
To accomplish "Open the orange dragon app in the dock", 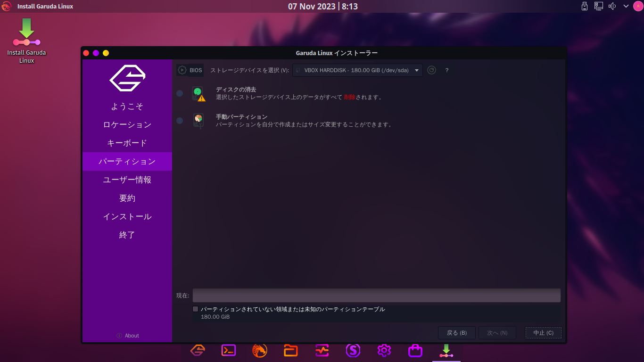I will [260, 350].
